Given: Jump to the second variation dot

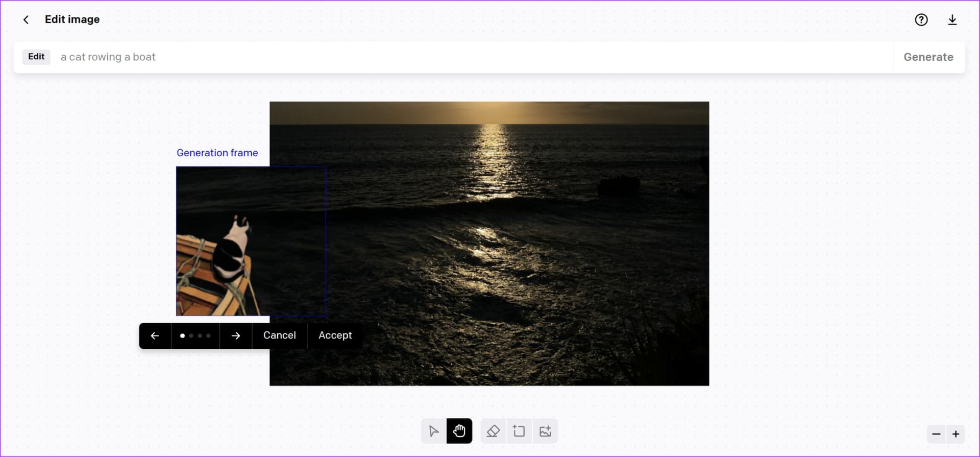Looking at the screenshot, I should [191, 336].
